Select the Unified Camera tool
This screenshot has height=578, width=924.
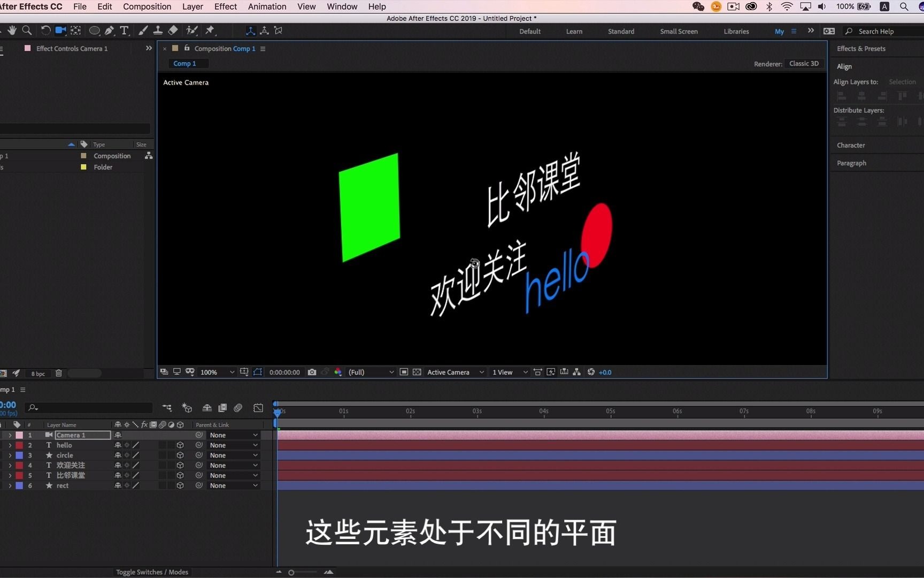(x=60, y=31)
